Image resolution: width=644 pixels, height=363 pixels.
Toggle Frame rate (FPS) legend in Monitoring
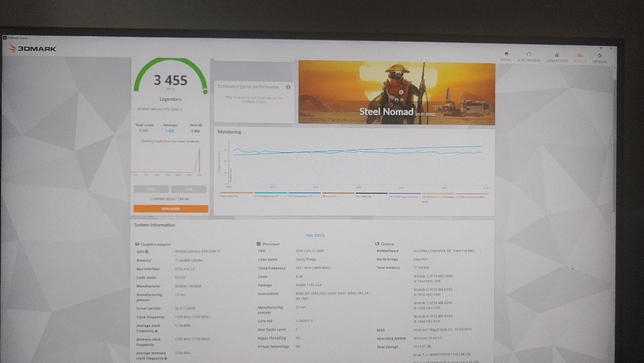[236, 195]
